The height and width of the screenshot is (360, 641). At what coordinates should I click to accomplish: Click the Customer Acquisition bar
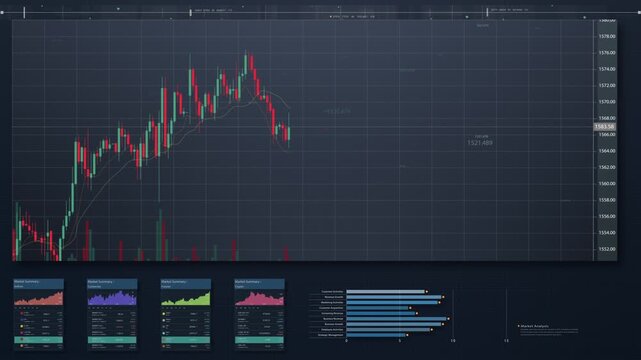(x=377, y=308)
